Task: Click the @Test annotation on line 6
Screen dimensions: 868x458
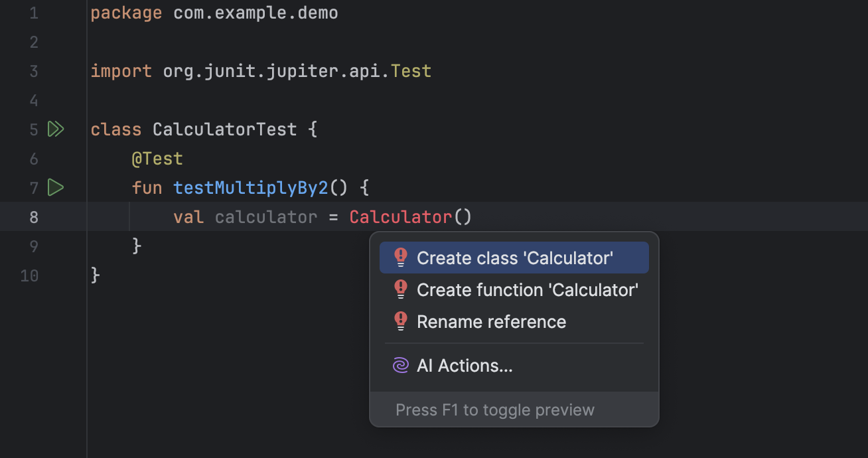Action: [157, 158]
